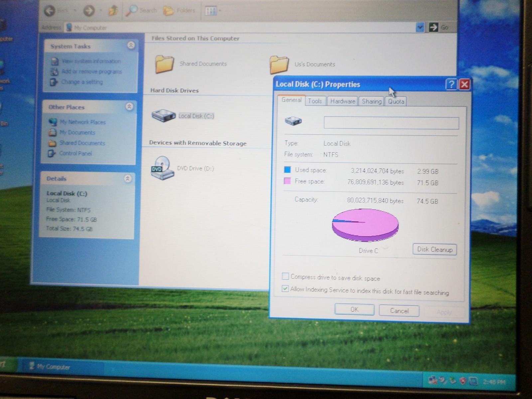
Task: Click the network connection tray icon
Action: coord(433,380)
